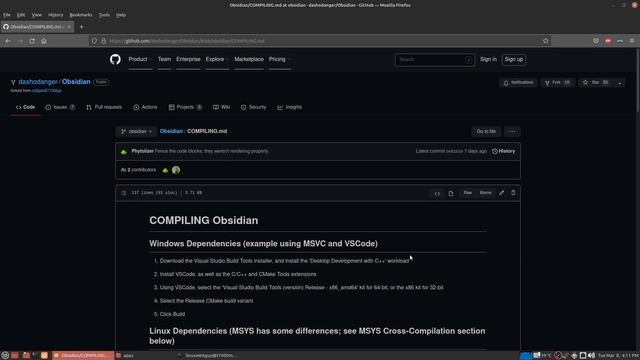Open a new browser tab

pos(81,27)
